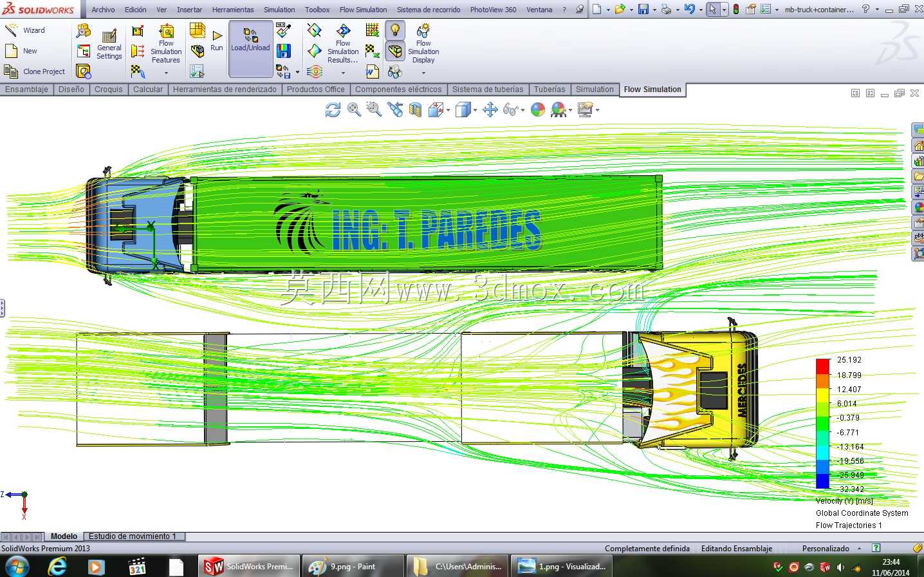Click the New document icon in title bar
This screenshot has height=577, width=924.
point(597,10)
